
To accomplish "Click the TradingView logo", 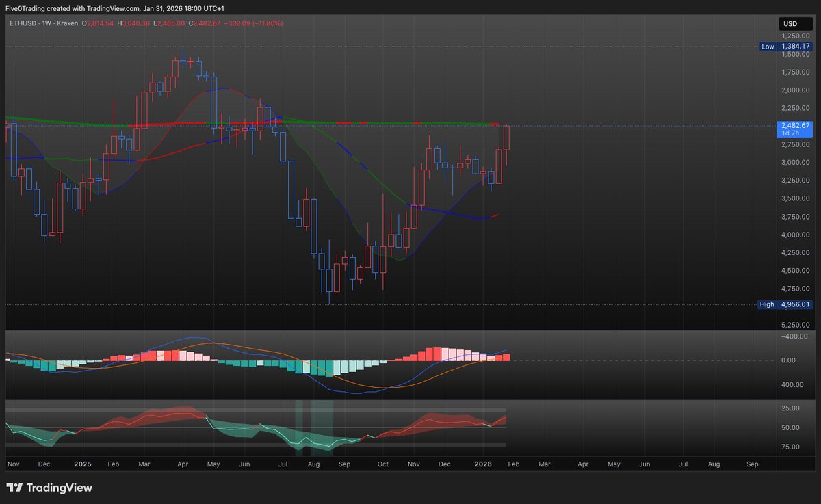I will [49, 488].
